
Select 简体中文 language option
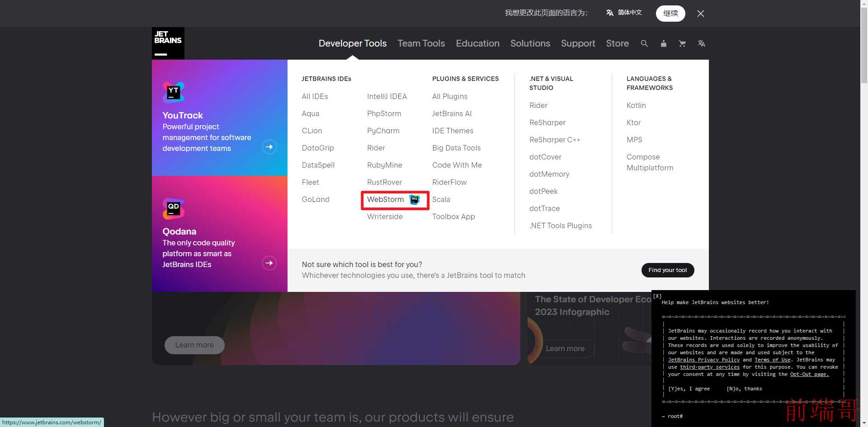click(624, 13)
